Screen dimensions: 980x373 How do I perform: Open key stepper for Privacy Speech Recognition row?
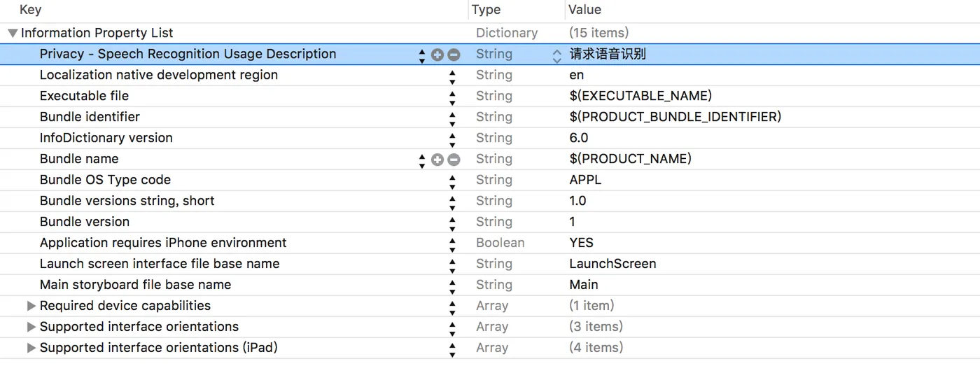[421, 55]
